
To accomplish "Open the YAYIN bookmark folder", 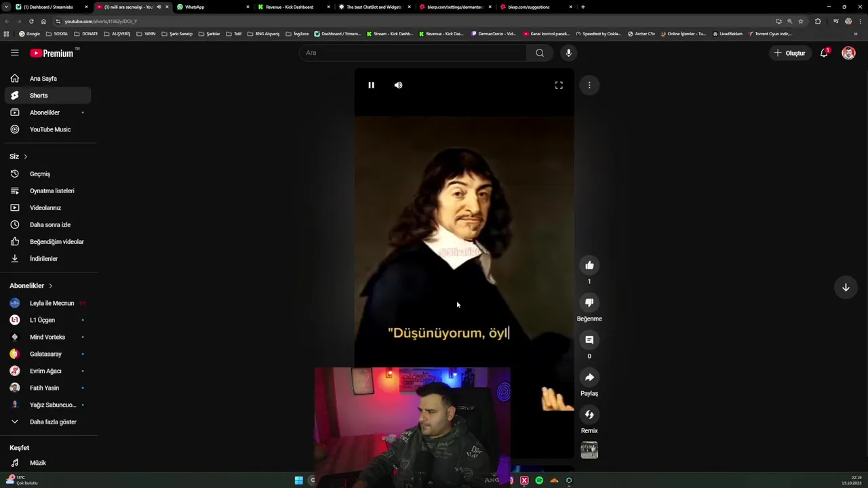I will [x=146, y=34].
